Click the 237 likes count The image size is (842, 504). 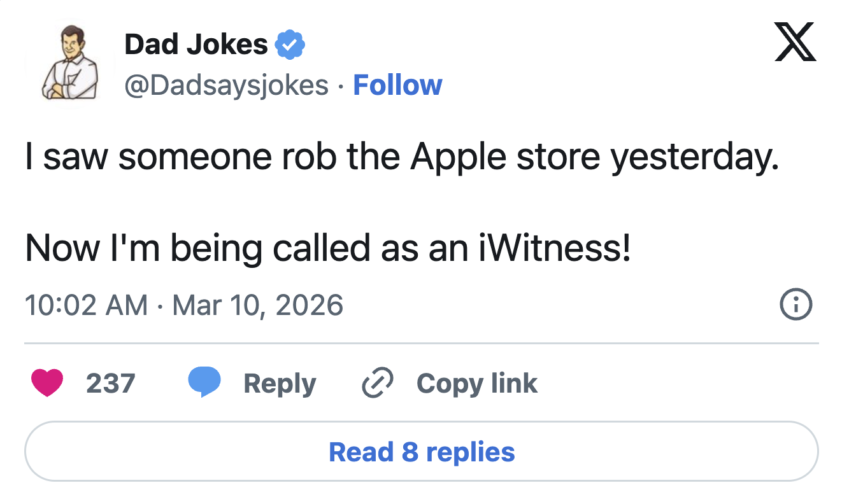110,383
